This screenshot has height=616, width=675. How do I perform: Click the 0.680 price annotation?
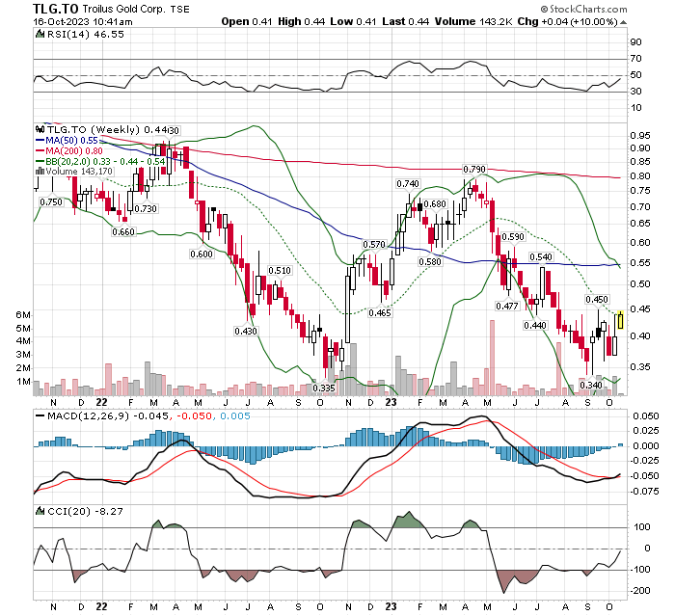point(435,204)
